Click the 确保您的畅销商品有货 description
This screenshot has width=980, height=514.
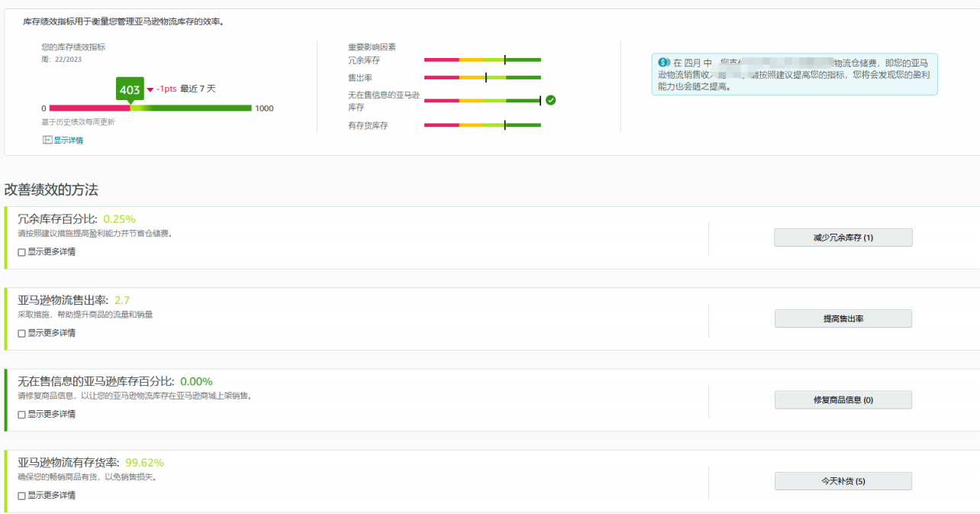pos(87,477)
